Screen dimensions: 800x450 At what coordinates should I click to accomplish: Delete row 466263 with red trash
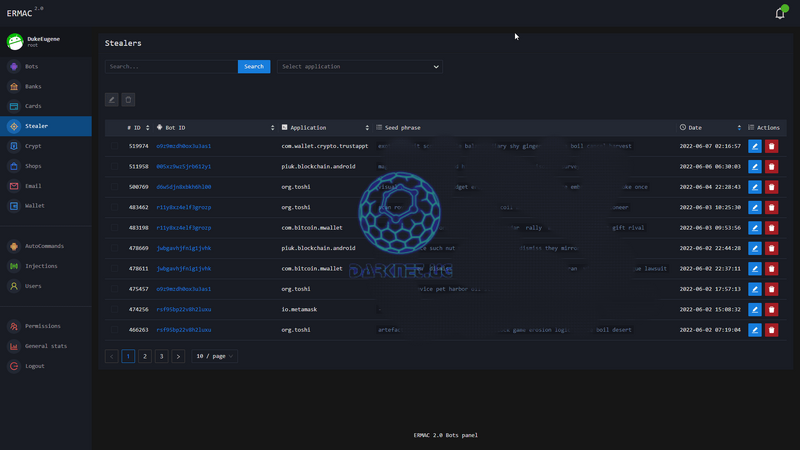[x=771, y=330]
